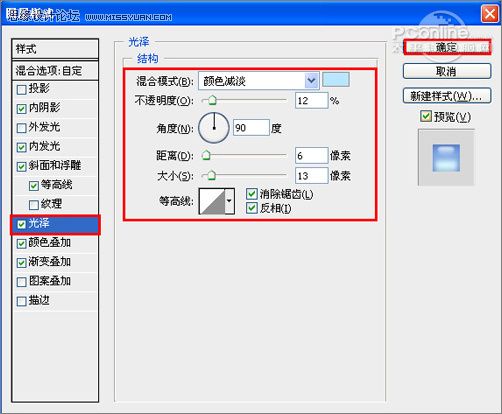Select 混合选项:自定 blending options
Screen dimensions: 502x414
coord(55,71)
